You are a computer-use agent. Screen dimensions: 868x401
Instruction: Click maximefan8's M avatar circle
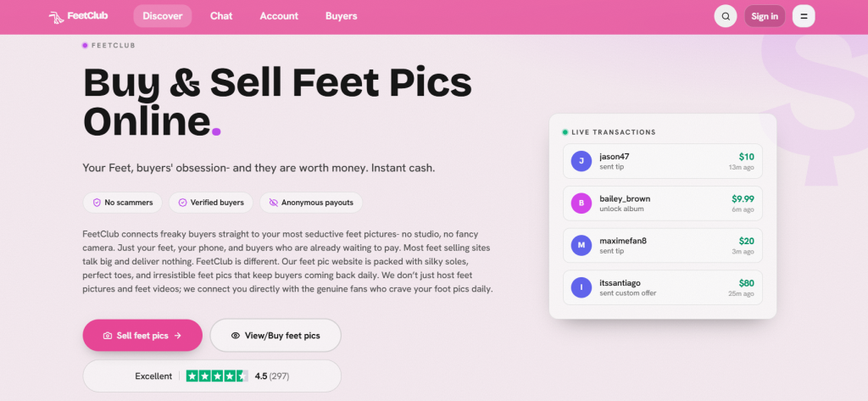pos(581,245)
